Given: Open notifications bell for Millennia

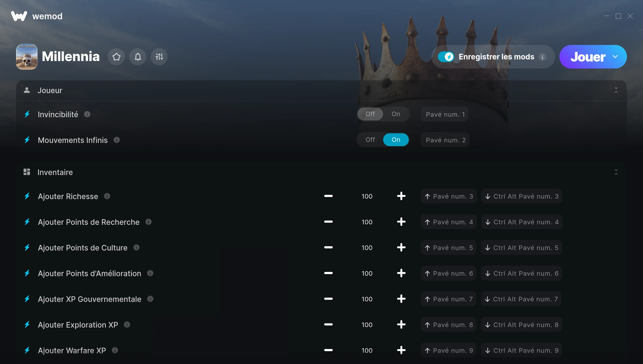Looking at the screenshot, I should coord(138,57).
